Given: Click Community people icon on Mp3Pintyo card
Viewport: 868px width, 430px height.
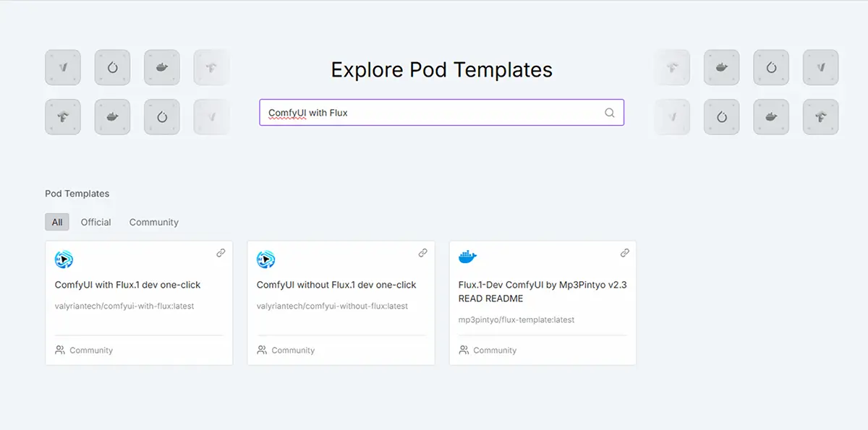Looking at the screenshot, I should [464, 350].
